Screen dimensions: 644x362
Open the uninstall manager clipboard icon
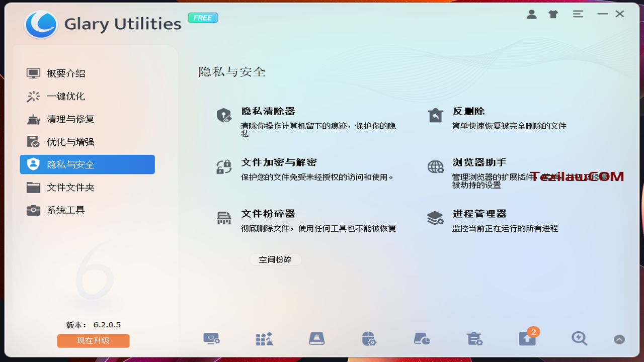474,339
